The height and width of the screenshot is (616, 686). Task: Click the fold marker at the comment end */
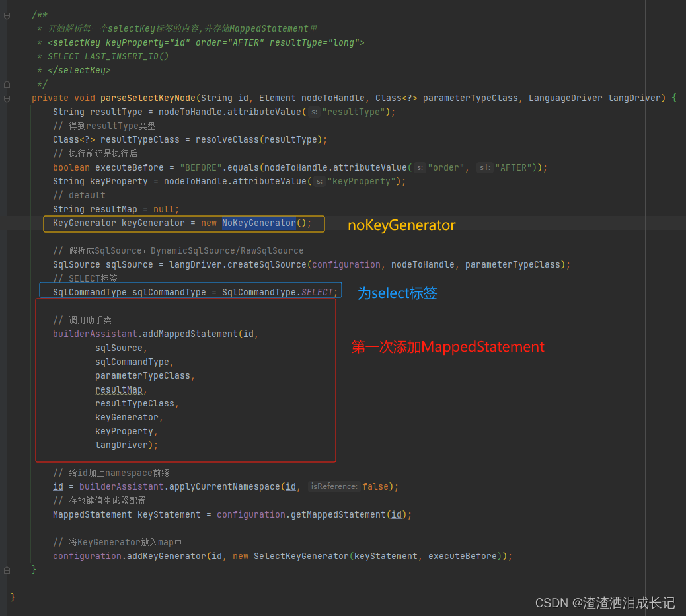click(7, 84)
